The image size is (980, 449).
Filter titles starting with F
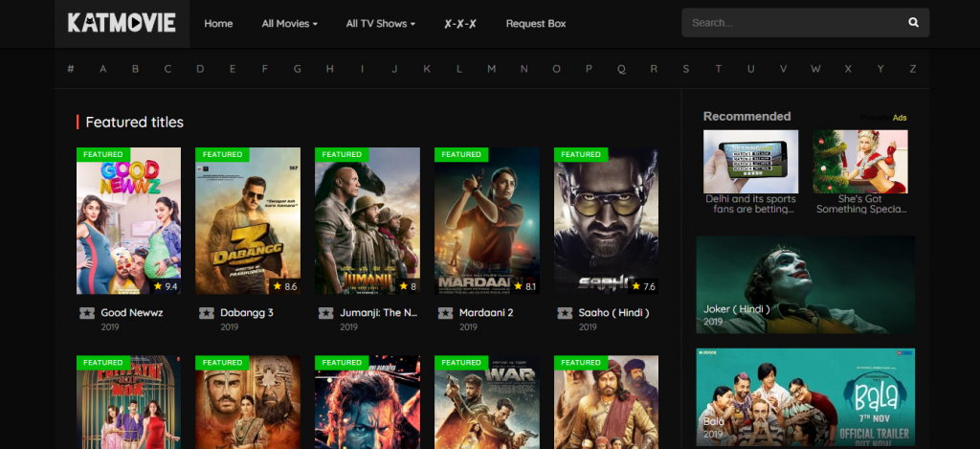click(265, 69)
